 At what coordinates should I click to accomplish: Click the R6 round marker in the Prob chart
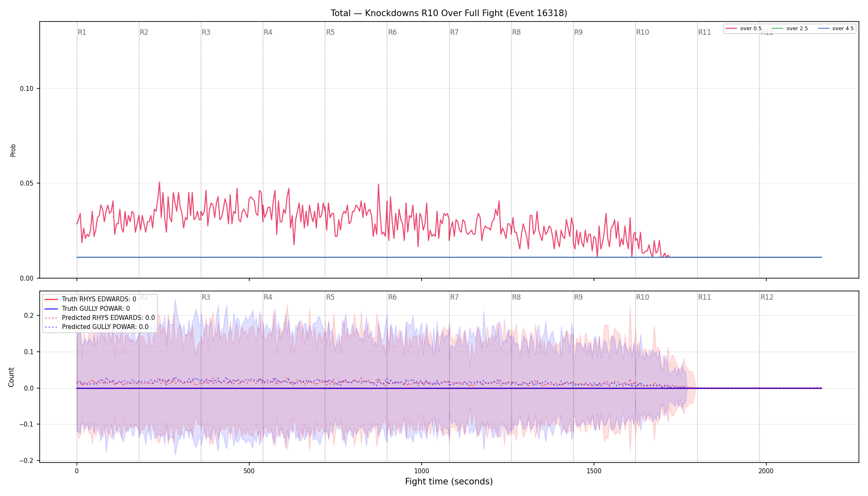click(392, 32)
